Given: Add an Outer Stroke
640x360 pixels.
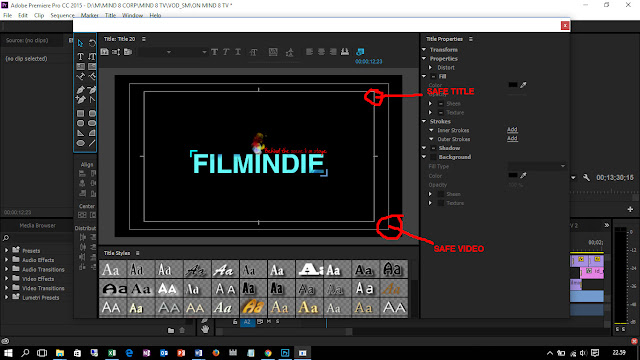Looking at the screenshot, I should point(512,138).
